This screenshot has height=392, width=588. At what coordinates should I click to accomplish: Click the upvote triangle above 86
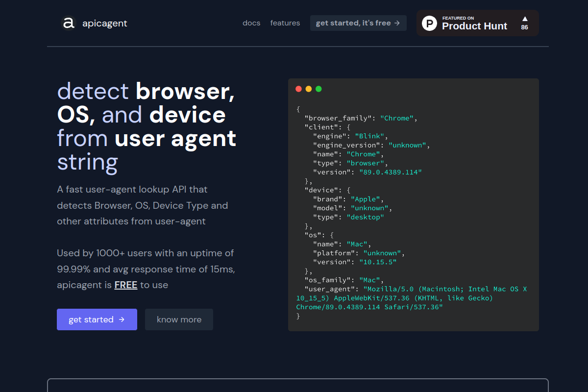[x=525, y=19]
